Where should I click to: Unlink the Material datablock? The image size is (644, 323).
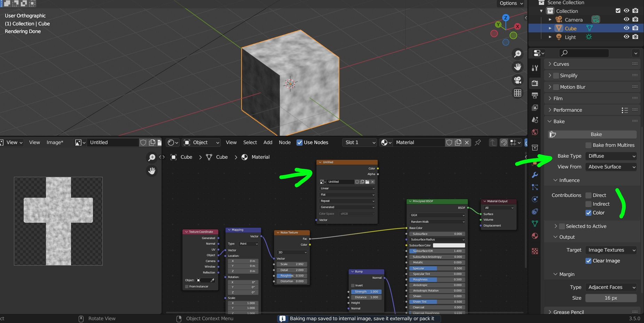[467, 142]
